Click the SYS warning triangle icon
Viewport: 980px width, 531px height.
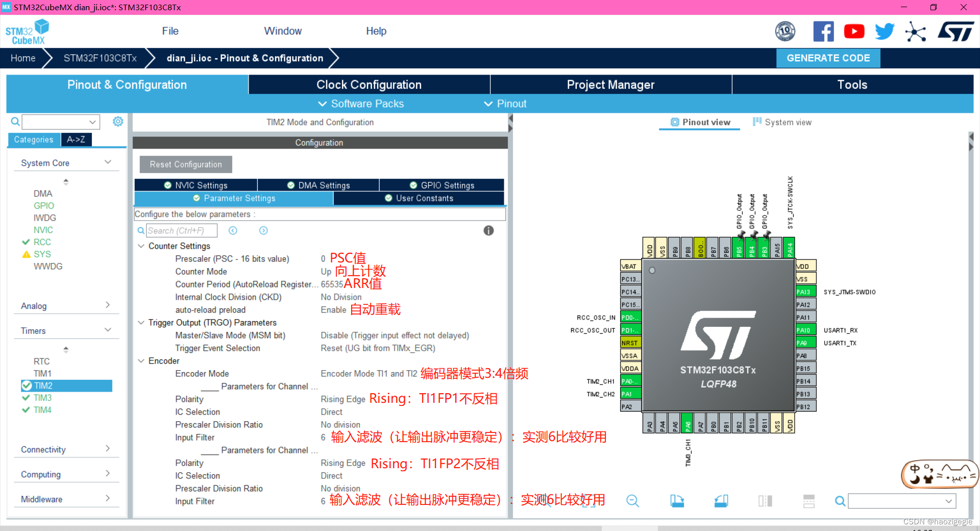pyautogui.click(x=27, y=254)
